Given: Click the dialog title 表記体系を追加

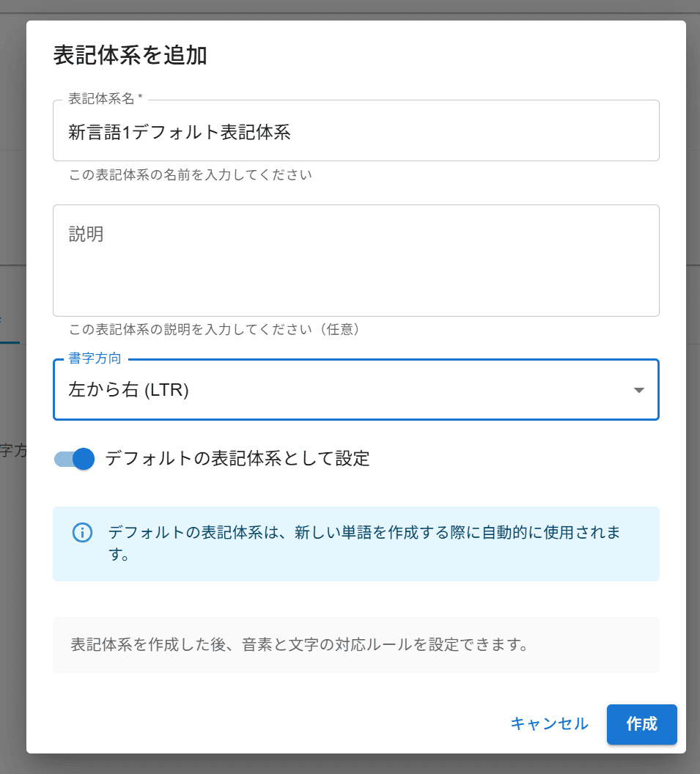Looking at the screenshot, I should 130,56.
